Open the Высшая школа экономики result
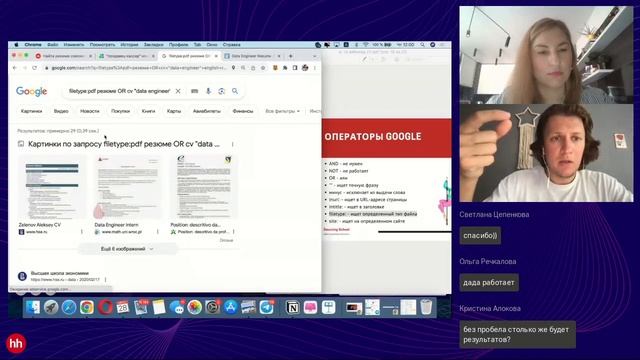This screenshot has width=640, height=360. 60,273
